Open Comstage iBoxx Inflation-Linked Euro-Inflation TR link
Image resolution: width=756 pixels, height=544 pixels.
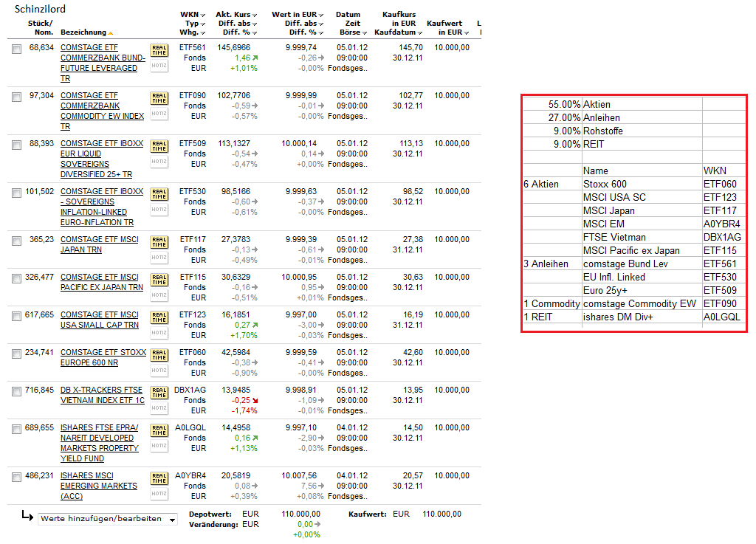pyautogui.click(x=102, y=207)
